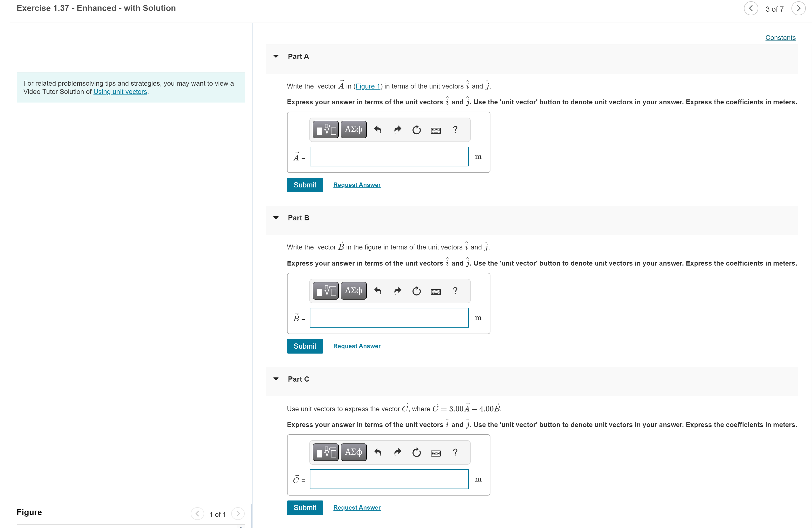Open Greek symbols palette in Part A
Viewport: 812px width, 528px height.
click(354, 130)
